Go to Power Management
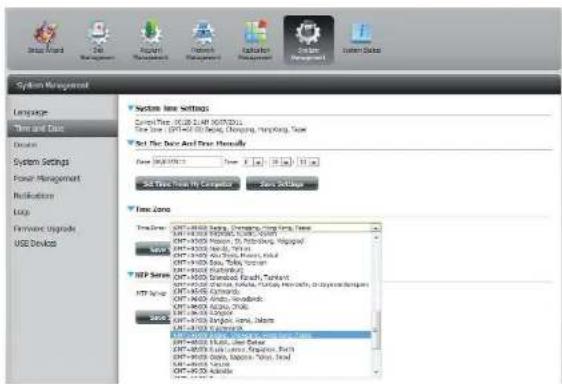 (47, 179)
